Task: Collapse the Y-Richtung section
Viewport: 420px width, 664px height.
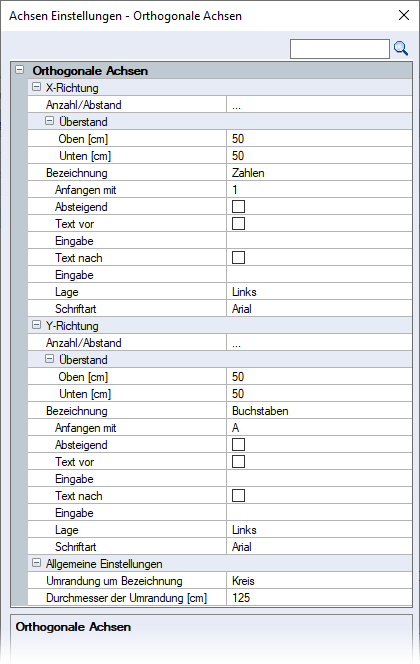Action: point(36,326)
